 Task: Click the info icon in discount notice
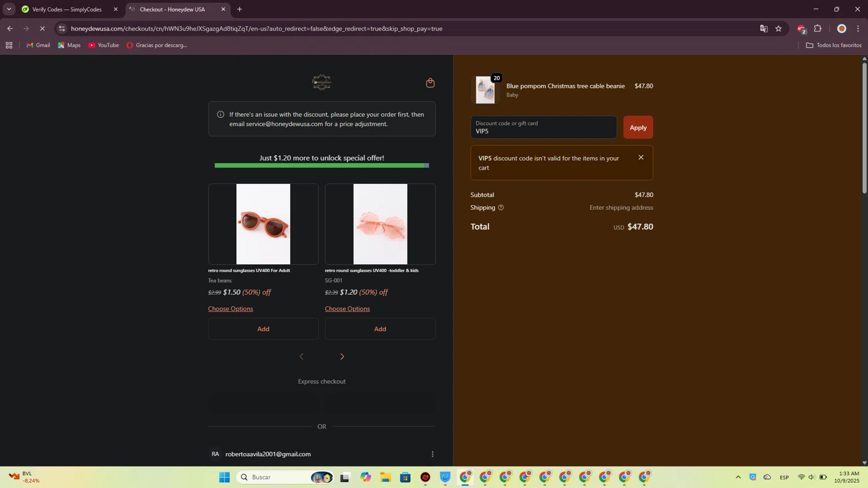click(220, 114)
